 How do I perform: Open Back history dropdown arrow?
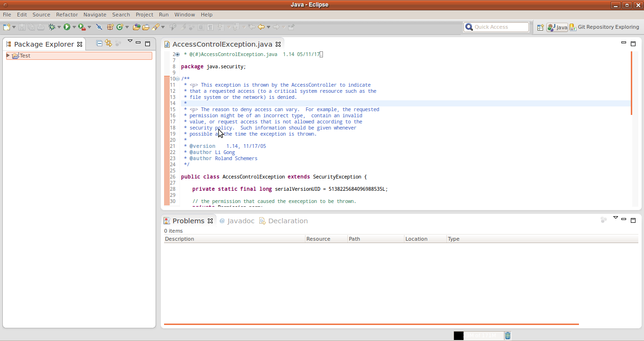tap(269, 27)
